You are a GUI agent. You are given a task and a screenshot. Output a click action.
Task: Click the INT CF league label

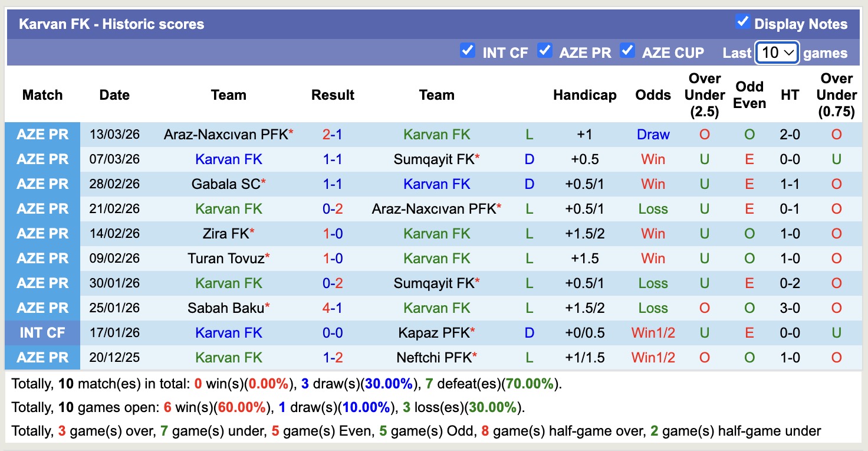point(42,333)
